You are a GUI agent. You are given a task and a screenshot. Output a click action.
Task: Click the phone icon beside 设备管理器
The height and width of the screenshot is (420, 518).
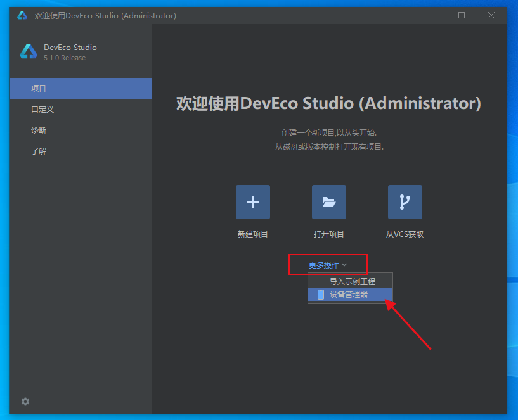(321, 295)
